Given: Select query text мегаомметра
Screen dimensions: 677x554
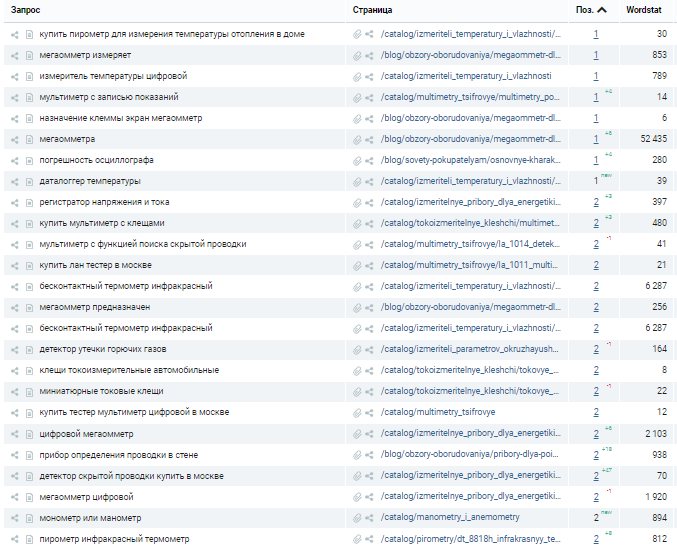Looking at the screenshot, I should click(x=67, y=139).
